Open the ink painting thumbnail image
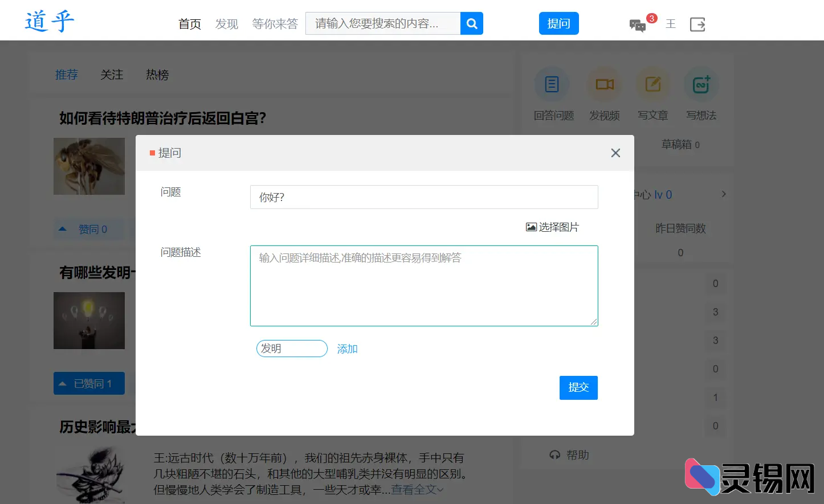Screen dimensions: 824x504 click(89, 475)
